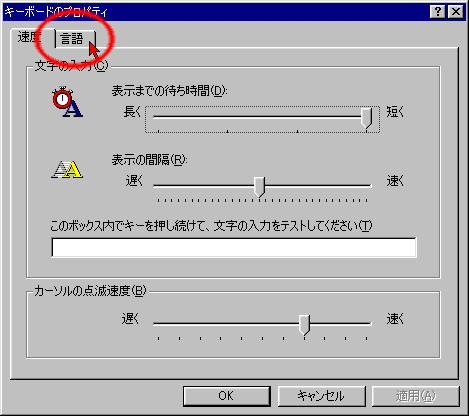Image resolution: width=469 pixels, height=416 pixels.
Task: Click 遅く end of repeat rate slider
Action: click(x=134, y=181)
